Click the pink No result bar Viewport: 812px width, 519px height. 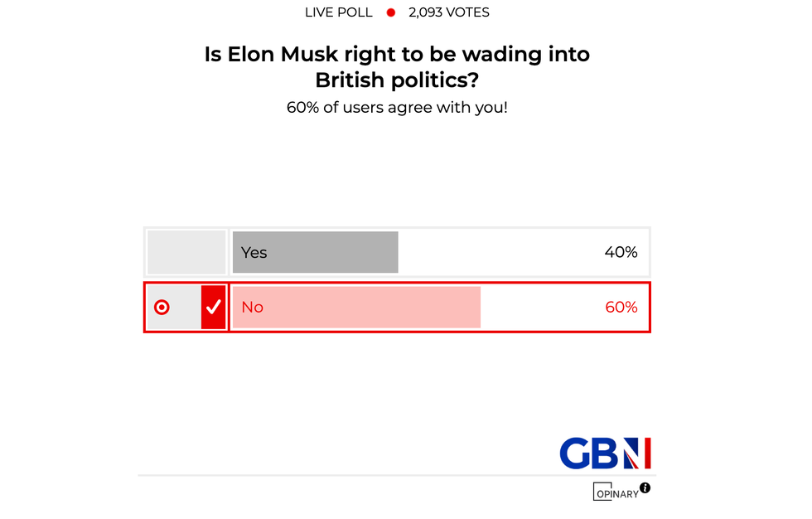[373, 307]
